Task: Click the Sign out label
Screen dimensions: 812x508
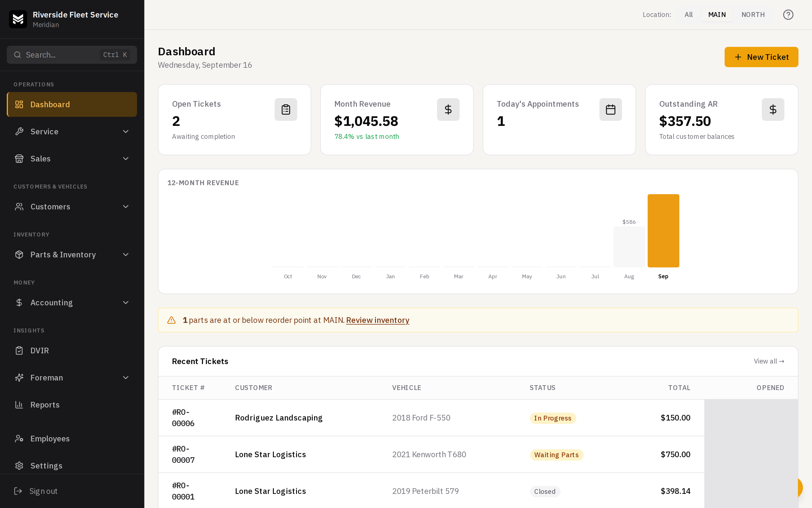Action: pos(43,491)
